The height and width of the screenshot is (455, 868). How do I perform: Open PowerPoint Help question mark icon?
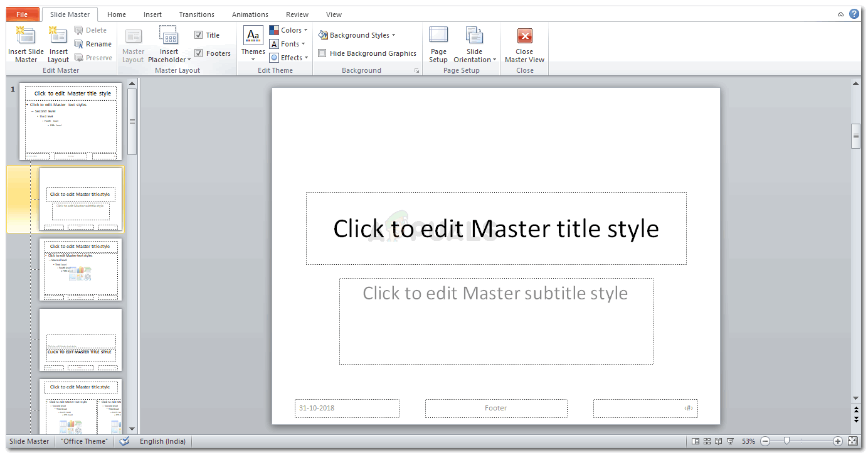pyautogui.click(x=854, y=14)
